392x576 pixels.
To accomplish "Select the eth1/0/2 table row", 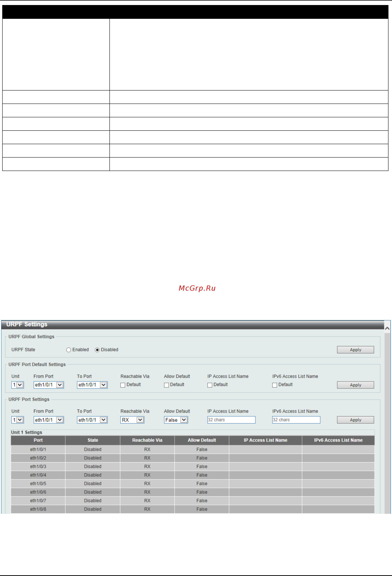I will pyautogui.click(x=192, y=458).
